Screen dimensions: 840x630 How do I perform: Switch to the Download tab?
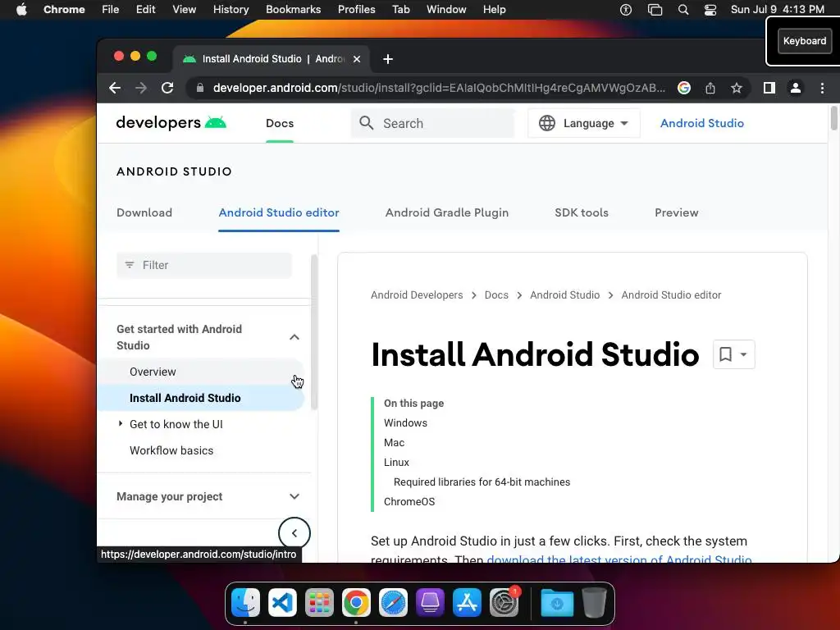point(144,212)
